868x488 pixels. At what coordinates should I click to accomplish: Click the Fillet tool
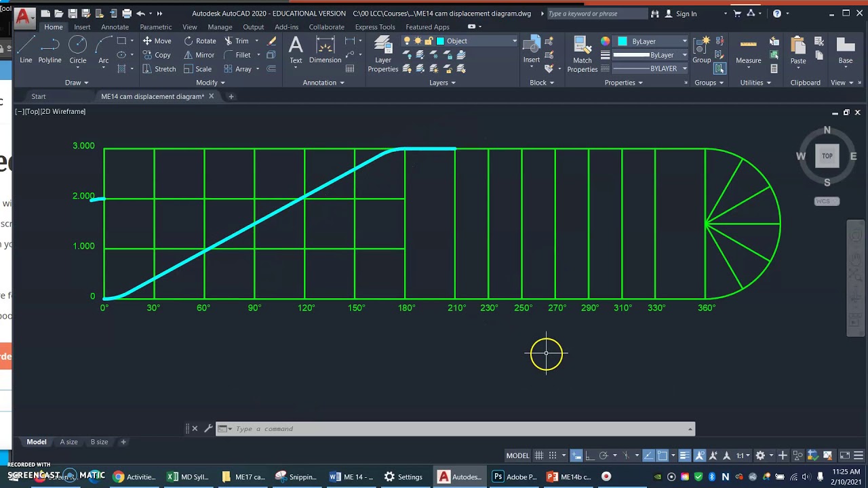coord(237,55)
